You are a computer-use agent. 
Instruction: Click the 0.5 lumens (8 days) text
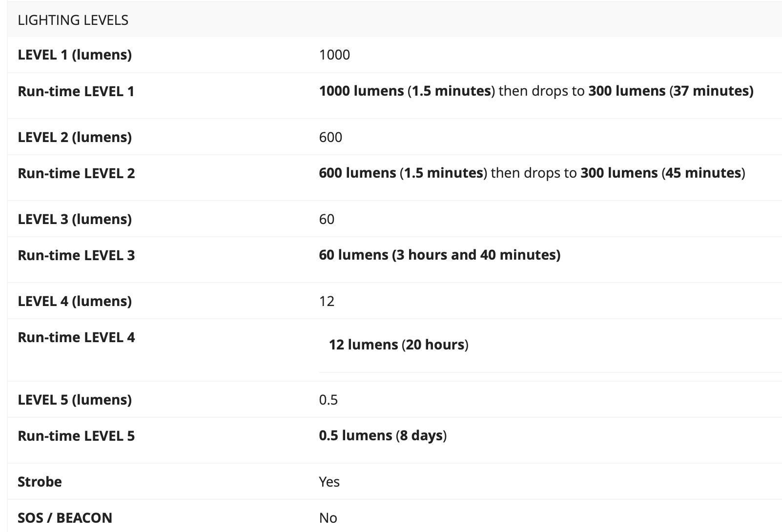tap(383, 435)
